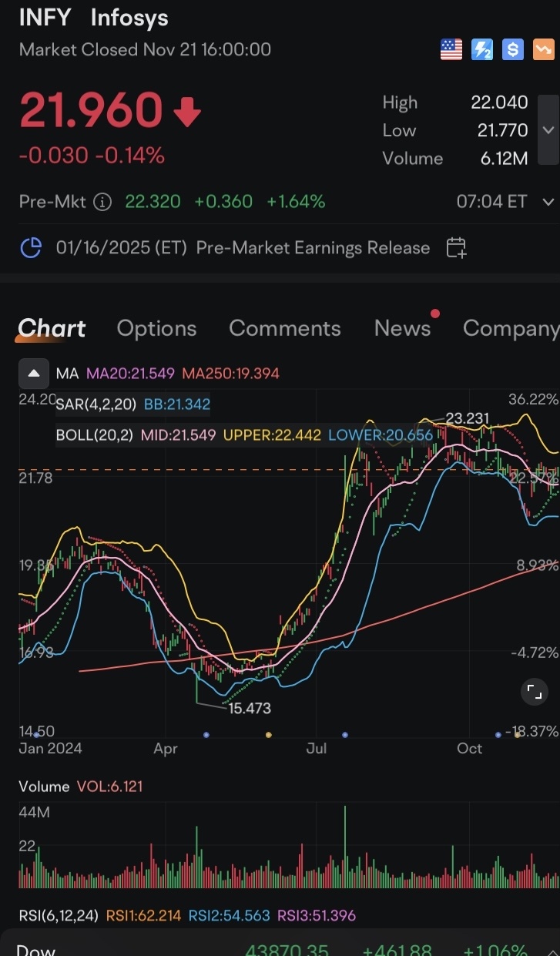560x956 pixels.
Task: Tap the INFY Infosys title
Action: click(x=93, y=18)
